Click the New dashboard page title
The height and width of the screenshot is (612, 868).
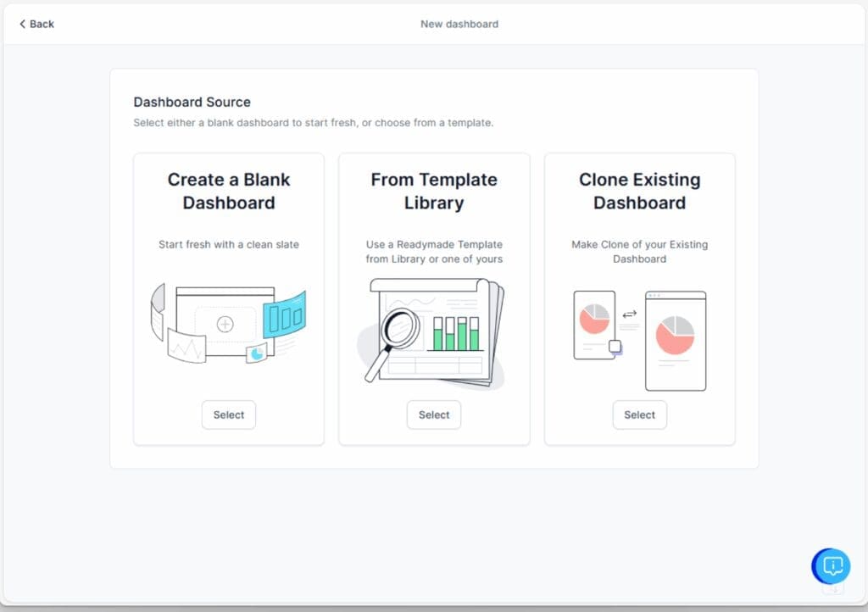coord(459,24)
